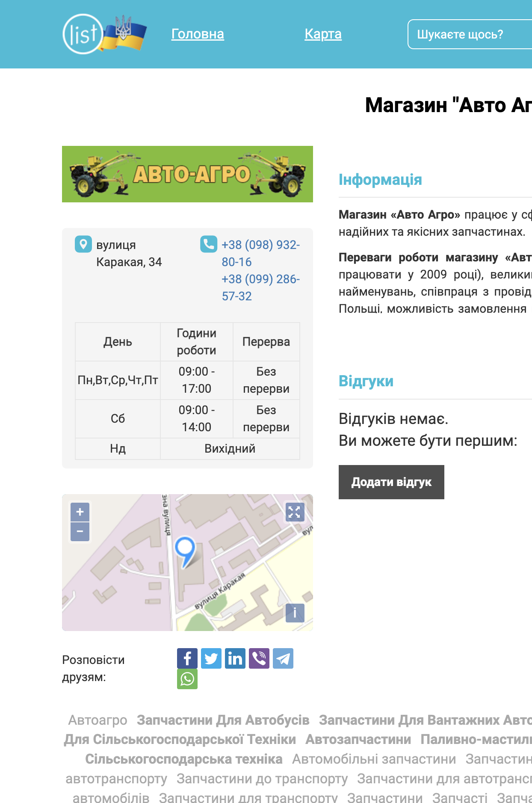This screenshot has width=532, height=803.
Task: Click the Інформація section heading
Action: 380,180
